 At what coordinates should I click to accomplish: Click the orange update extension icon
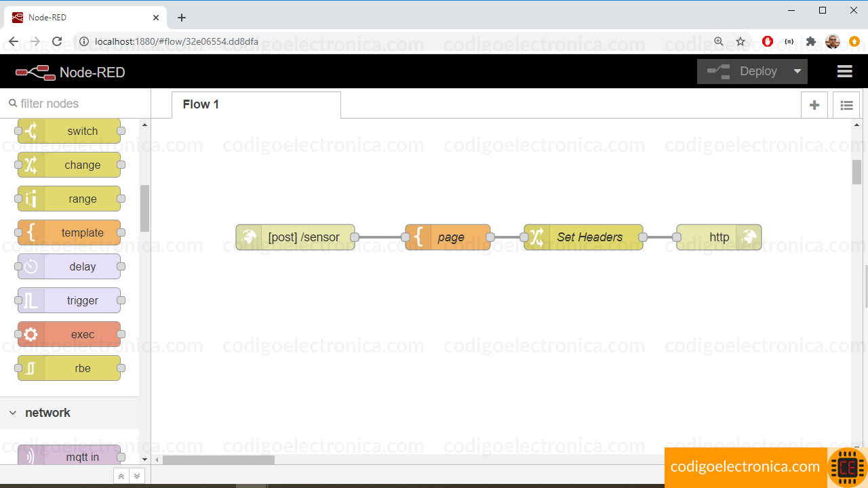pyautogui.click(x=854, y=41)
